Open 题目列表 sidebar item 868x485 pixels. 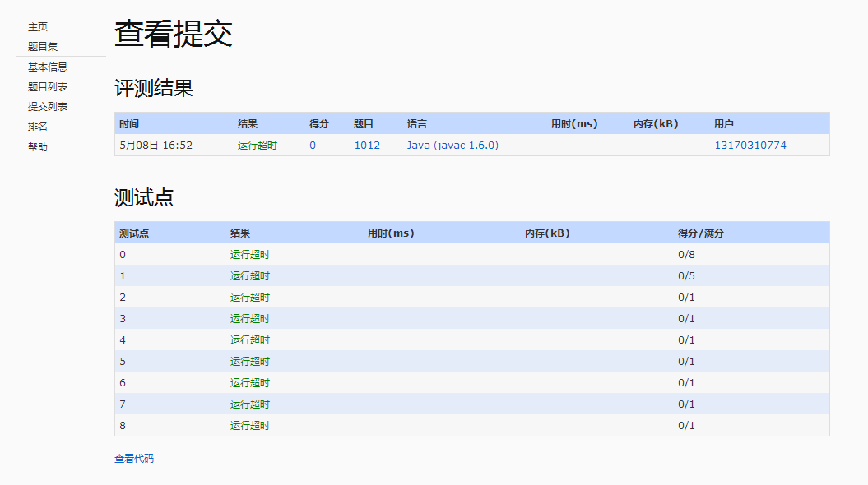tap(48, 87)
